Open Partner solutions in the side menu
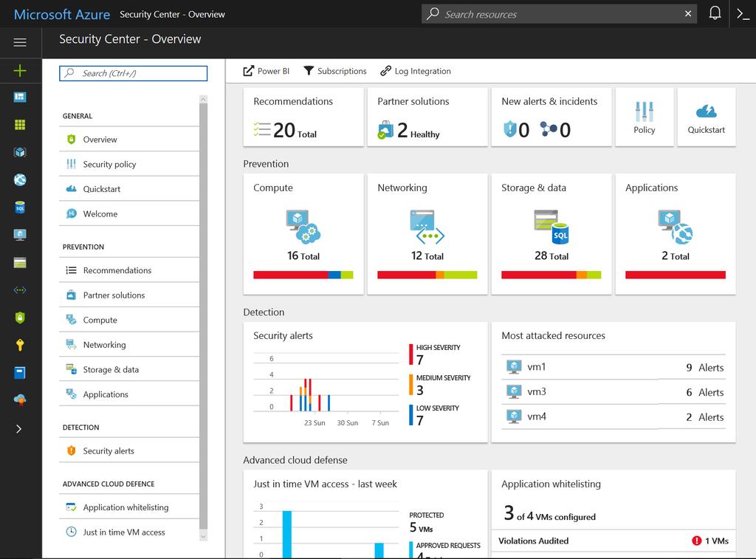This screenshot has width=756, height=559. click(129, 295)
